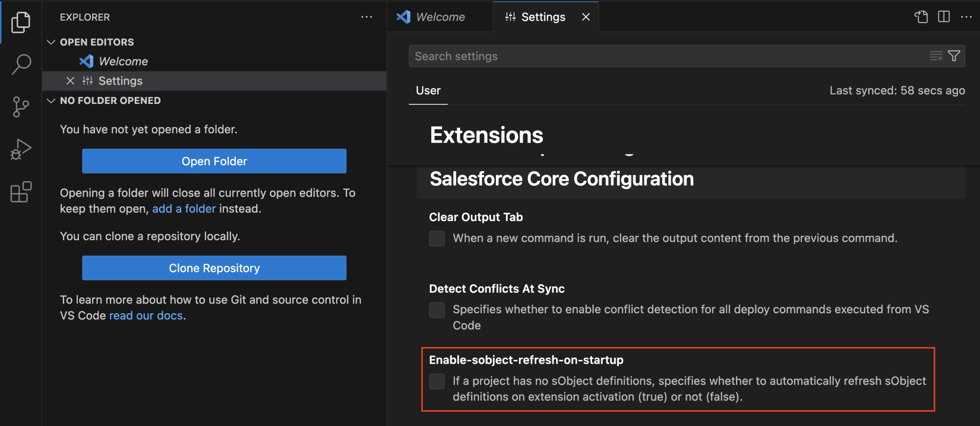This screenshot has height=426, width=980.
Task: Select Welcome in Open Editors list
Action: [x=215, y=61]
